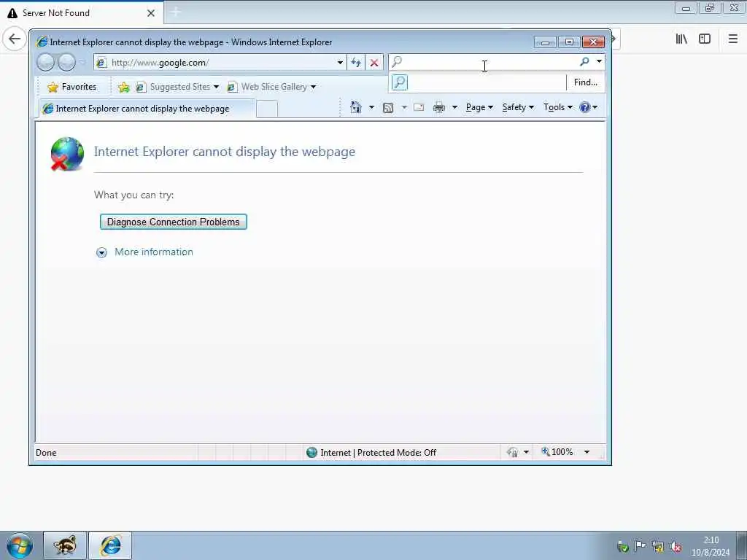Close the Server Not Found Firefox tab
747x560 pixels.
click(151, 13)
